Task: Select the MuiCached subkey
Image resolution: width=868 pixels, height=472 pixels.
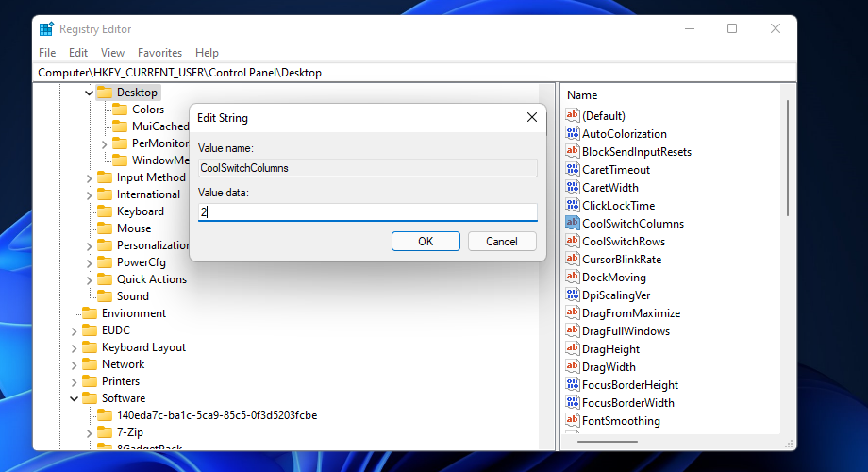Action: click(x=160, y=126)
